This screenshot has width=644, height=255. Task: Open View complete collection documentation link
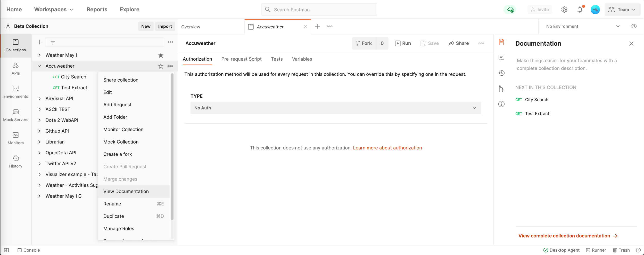pyautogui.click(x=568, y=236)
